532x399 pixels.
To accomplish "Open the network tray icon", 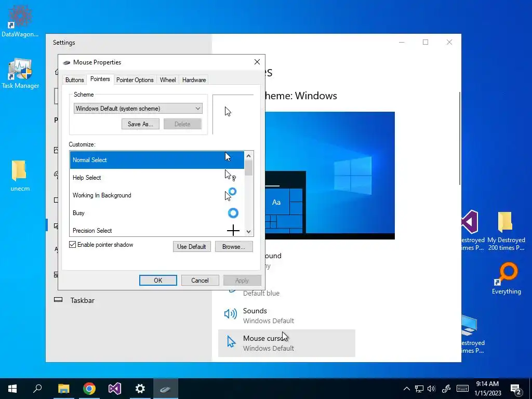I will 419,389.
